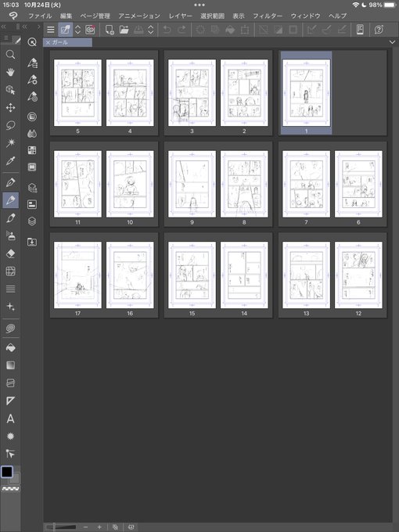Select the Operation object tool
This screenshot has height=532, width=399.
pyautogui.click(x=10, y=90)
